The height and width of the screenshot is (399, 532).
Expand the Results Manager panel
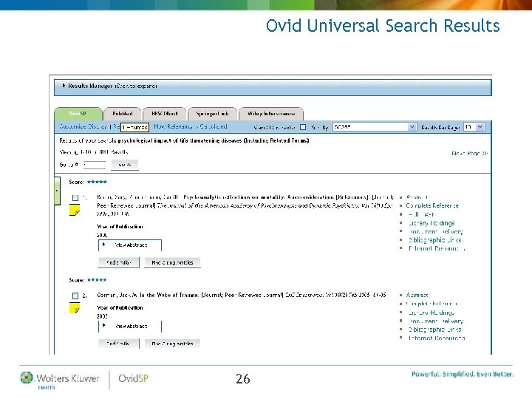point(273,87)
